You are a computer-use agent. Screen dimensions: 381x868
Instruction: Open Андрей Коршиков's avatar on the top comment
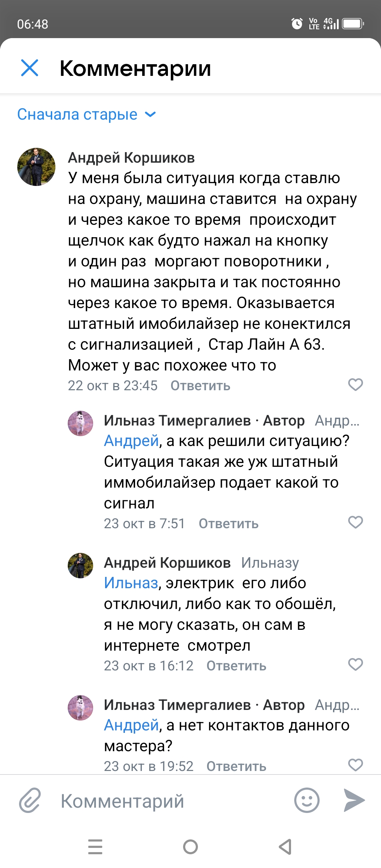click(x=36, y=167)
